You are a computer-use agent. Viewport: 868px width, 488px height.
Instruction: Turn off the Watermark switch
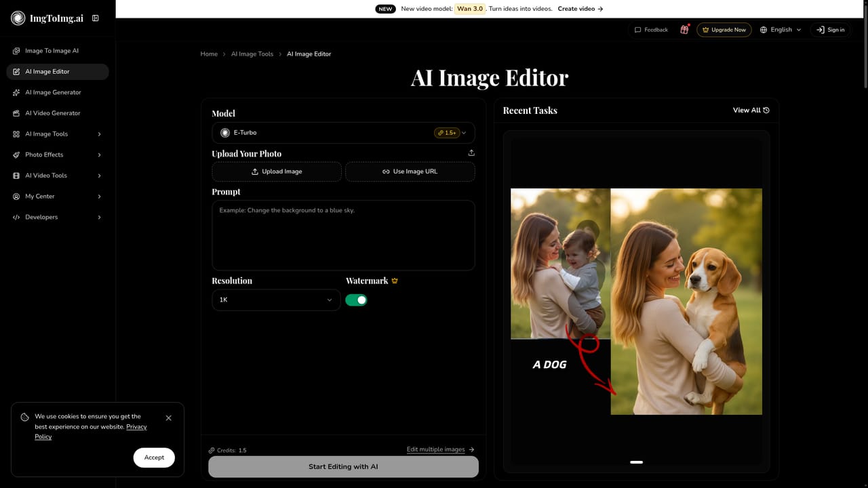coord(356,300)
